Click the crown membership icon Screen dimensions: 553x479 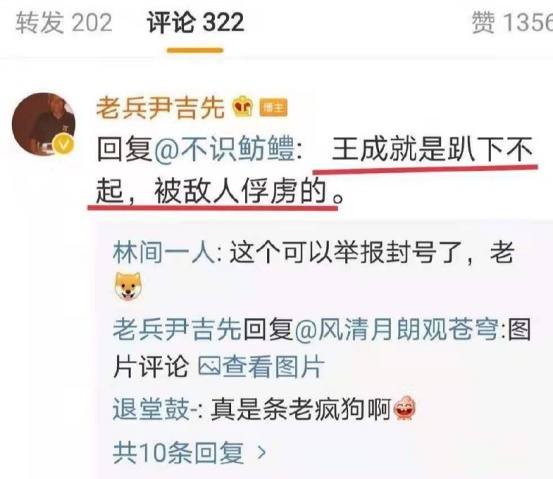[x=243, y=107]
